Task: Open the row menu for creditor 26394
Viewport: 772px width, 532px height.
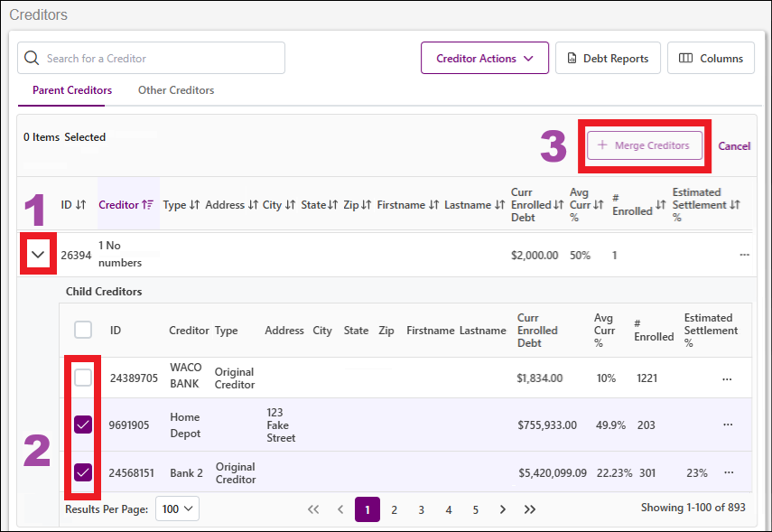Action: [744, 255]
